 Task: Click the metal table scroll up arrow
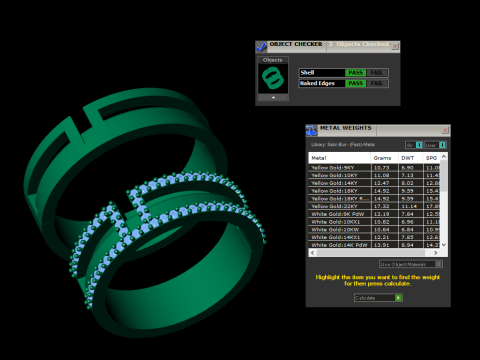point(444,156)
